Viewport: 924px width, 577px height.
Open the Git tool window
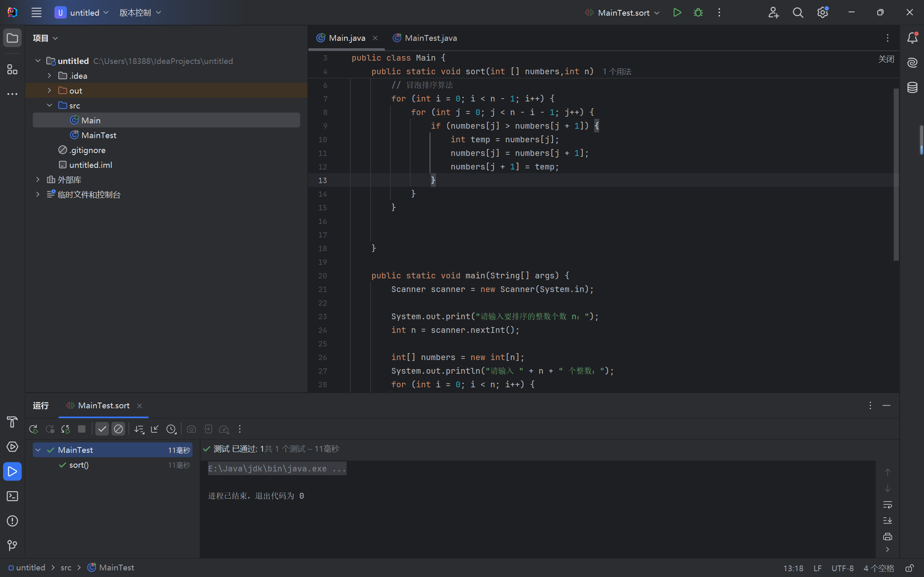click(12, 546)
